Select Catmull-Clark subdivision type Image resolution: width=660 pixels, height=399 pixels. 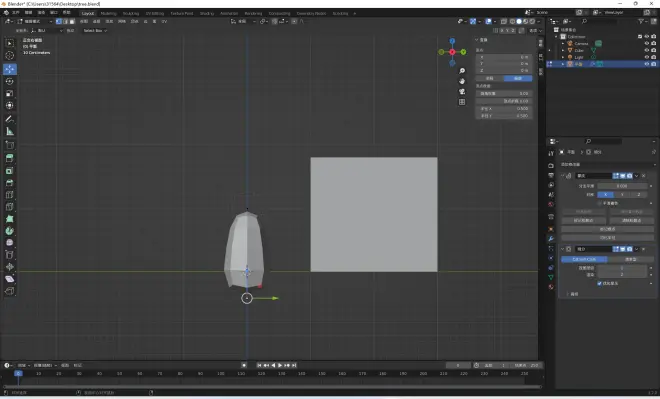click(x=584, y=259)
